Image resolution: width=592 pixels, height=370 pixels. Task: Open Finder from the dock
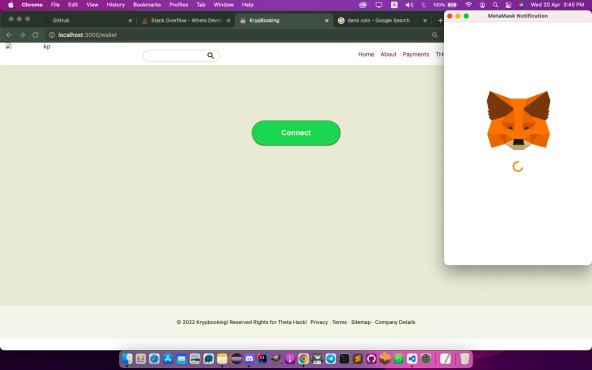pyautogui.click(x=127, y=358)
